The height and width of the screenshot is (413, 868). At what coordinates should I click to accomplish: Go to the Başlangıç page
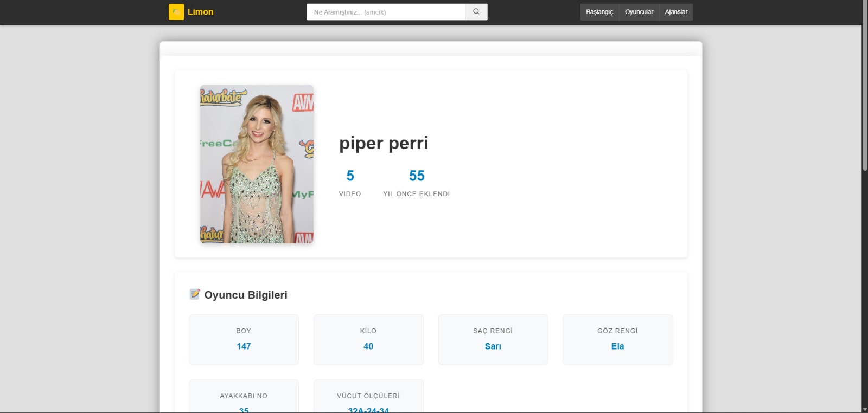599,12
